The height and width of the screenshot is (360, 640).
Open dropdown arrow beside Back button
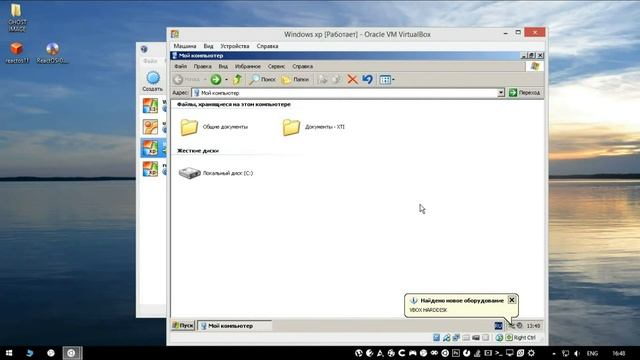click(205, 80)
